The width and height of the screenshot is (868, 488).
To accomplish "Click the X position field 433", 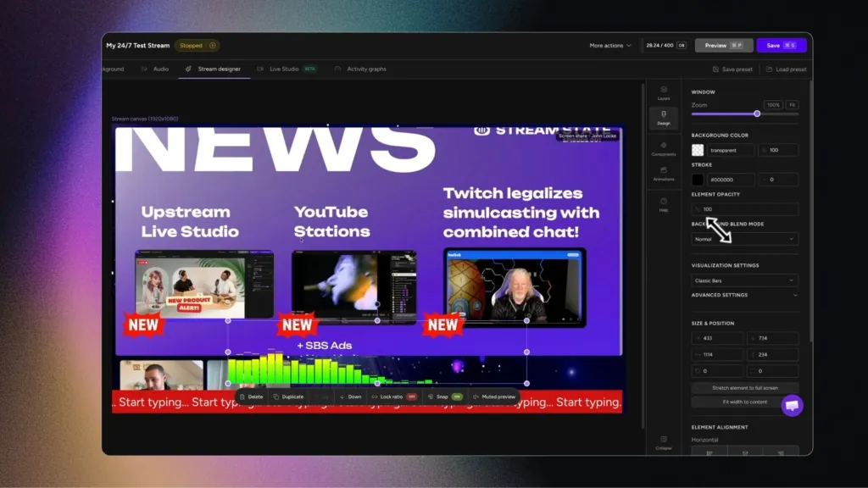I will (717, 338).
